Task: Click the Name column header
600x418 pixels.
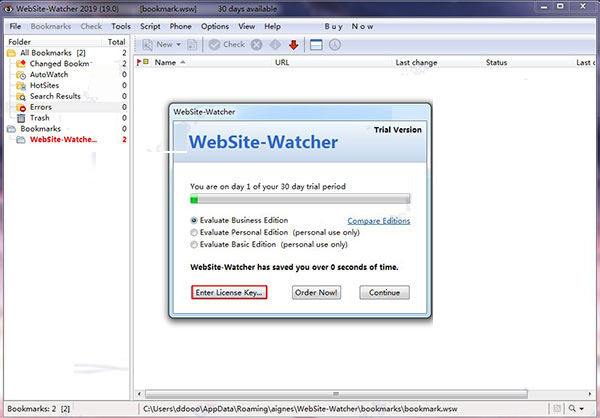Action: [165, 62]
